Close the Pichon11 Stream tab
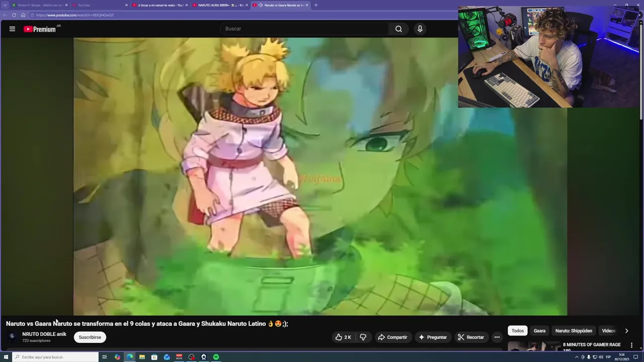Image resolution: width=644 pixels, height=362 pixels. pos(66,5)
